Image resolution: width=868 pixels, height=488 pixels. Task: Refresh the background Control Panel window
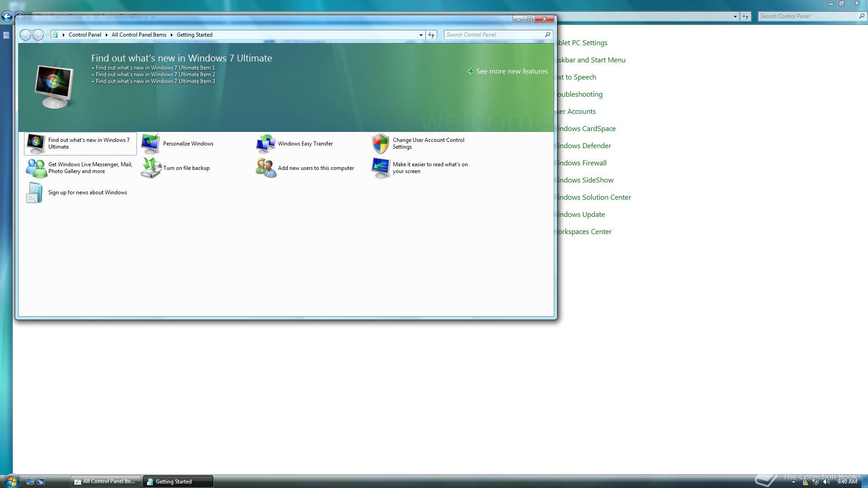pos(745,16)
